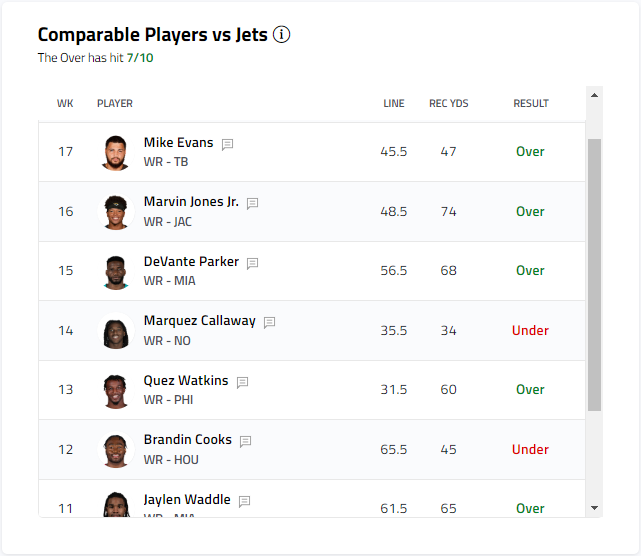Image resolution: width=641 pixels, height=556 pixels.
Task: Click Quez Watkins' headshot
Action: pos(116,390)
